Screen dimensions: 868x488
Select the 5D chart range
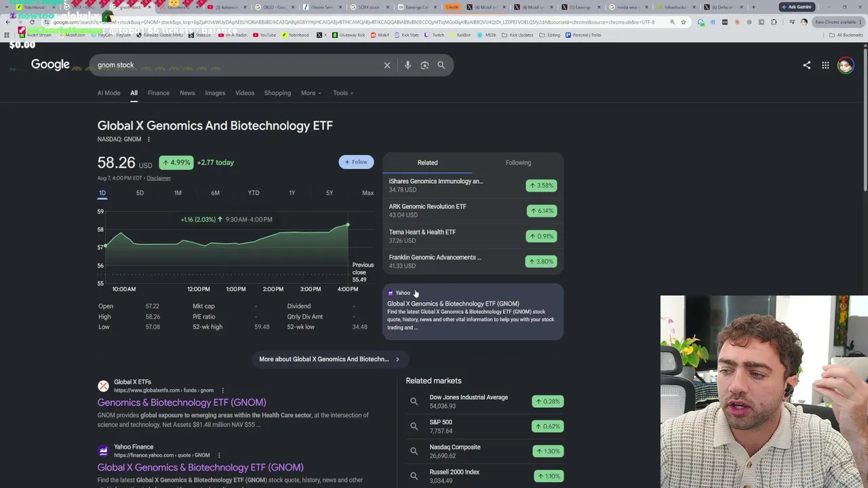pyautogui.click(x=140, y=193)
